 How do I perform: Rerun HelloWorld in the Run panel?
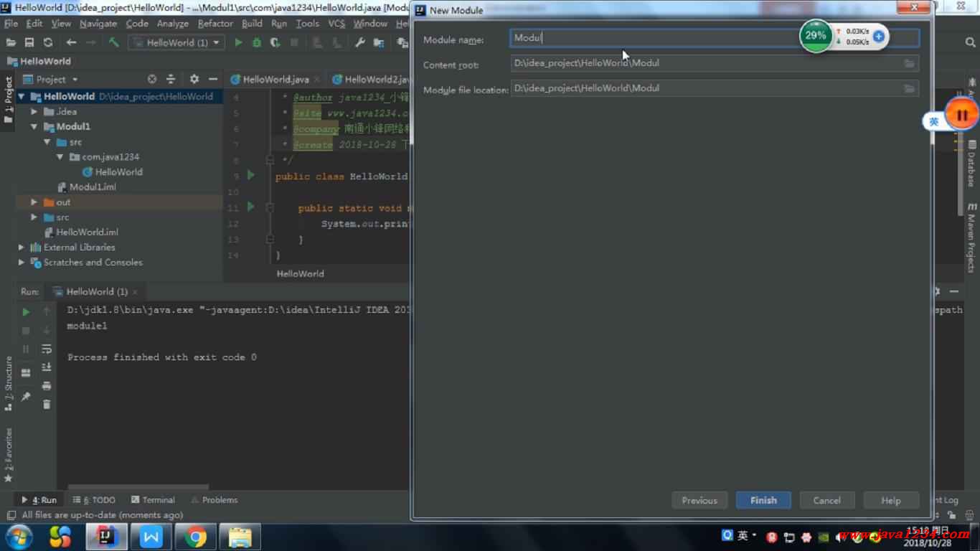tap(26, 312)
